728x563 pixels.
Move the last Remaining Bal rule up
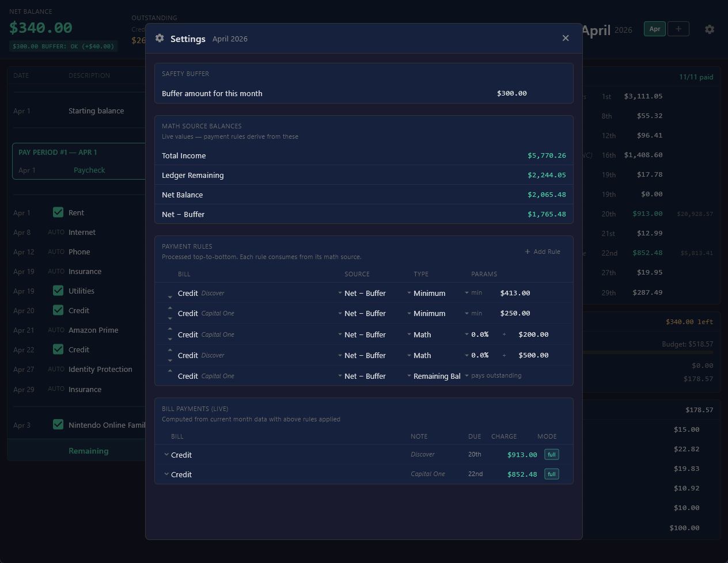coord(170,371)
